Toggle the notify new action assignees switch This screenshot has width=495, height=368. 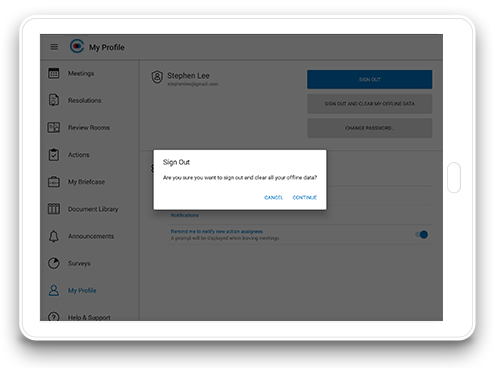[422, 235]
